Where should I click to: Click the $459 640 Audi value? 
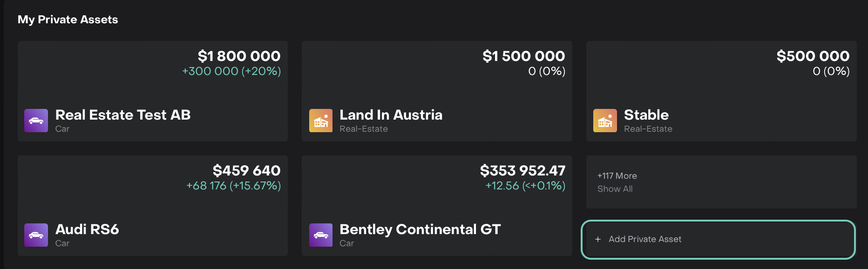coord(246,171)
